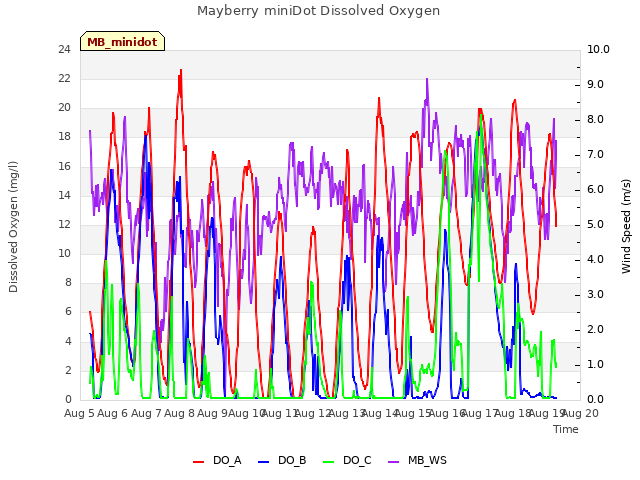Click the MB_minidot tab label
Screen dimensions: 640x480
[x=122, y=42]
